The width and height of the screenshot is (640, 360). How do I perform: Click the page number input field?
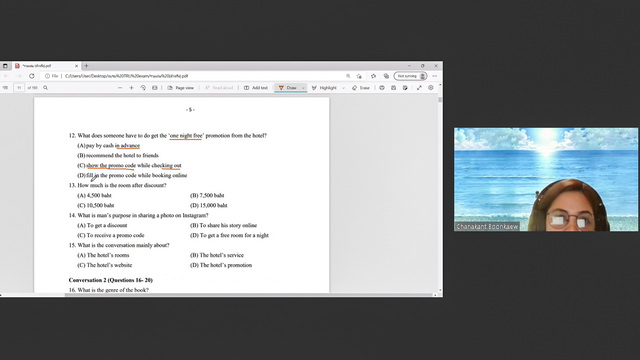[19, 88]
